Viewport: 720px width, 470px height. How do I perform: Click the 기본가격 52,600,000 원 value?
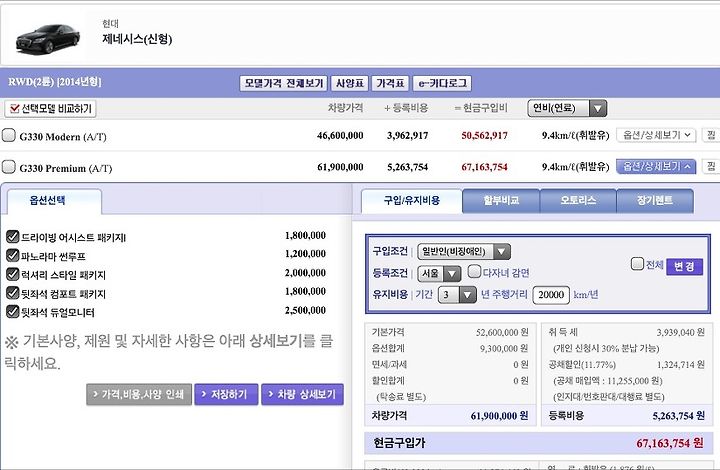pos(502,332)
